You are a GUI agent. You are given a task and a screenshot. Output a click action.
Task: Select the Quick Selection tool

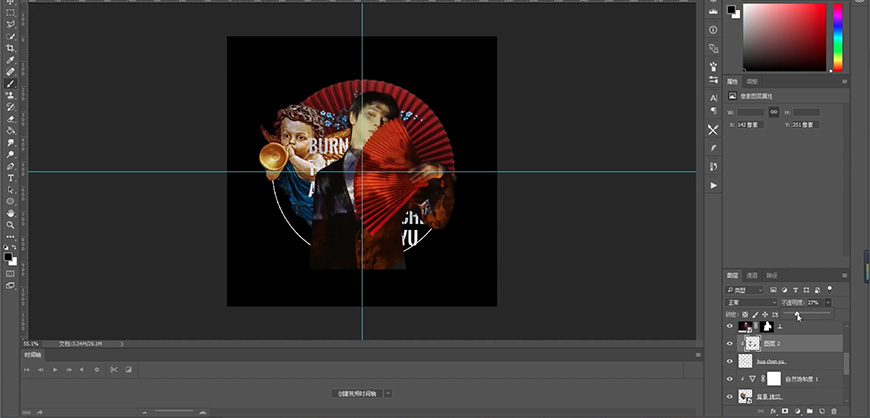pos(11,36)
